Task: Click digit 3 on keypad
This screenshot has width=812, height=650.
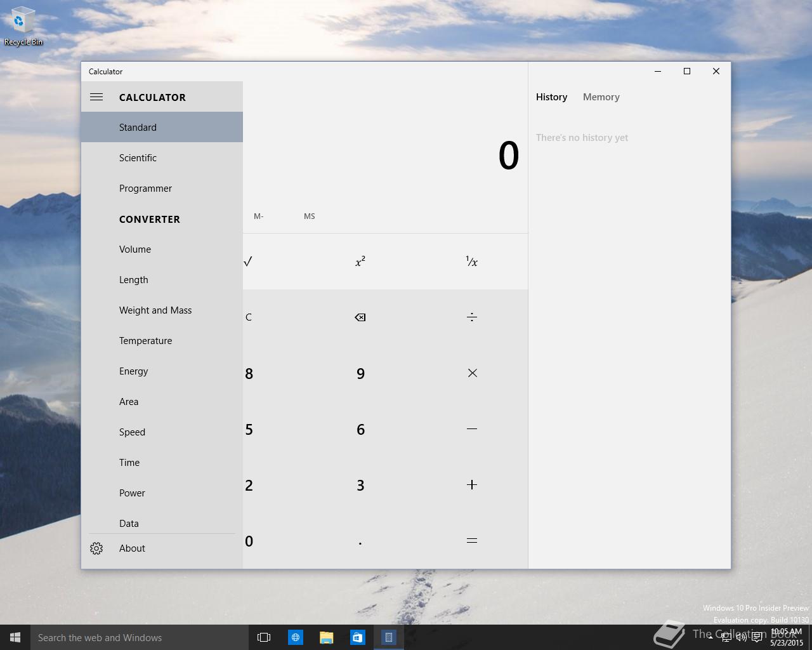Action: pos(360,485)
